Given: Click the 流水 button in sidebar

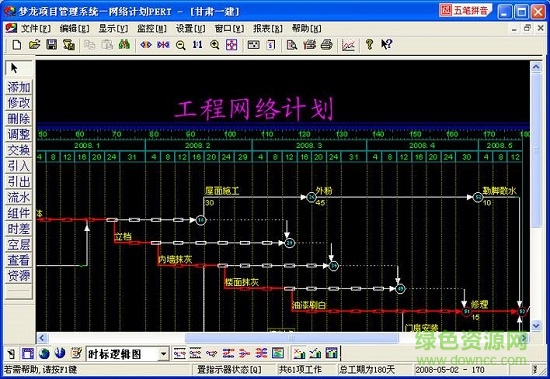Looking at the screenshot, I should [x=19, y=197].
